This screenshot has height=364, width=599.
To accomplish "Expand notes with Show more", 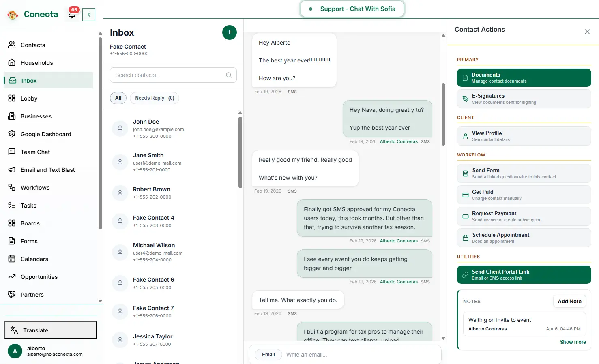I will tap(573, 342).
